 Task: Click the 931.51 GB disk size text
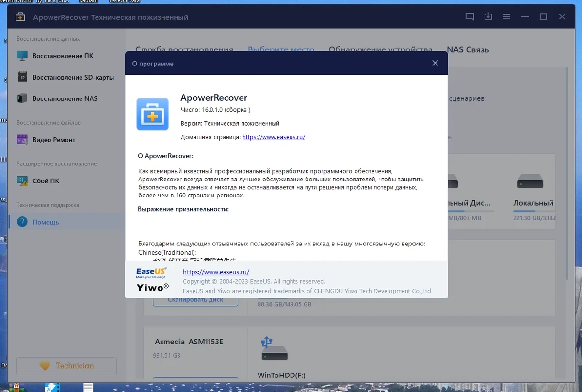166,355
